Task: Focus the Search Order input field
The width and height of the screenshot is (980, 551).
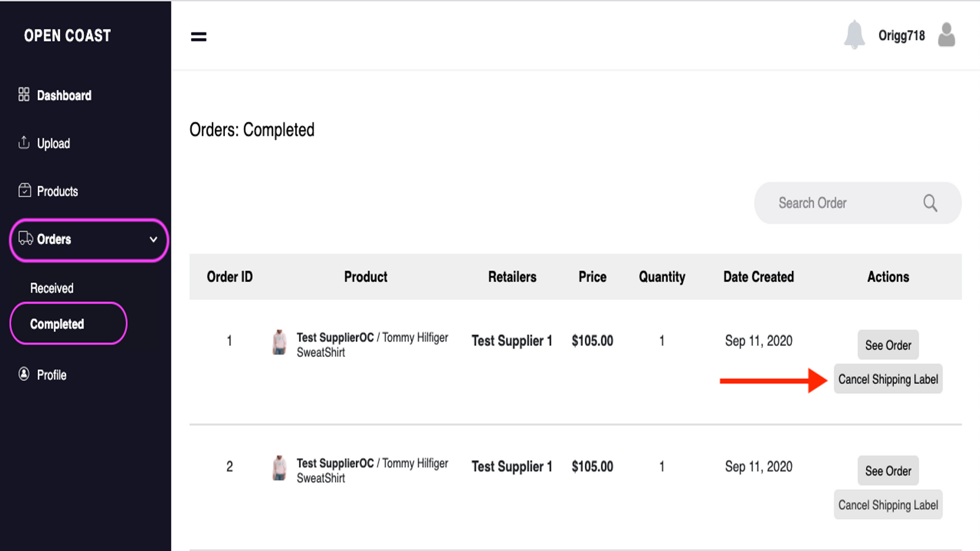Action: coord(839,203)
